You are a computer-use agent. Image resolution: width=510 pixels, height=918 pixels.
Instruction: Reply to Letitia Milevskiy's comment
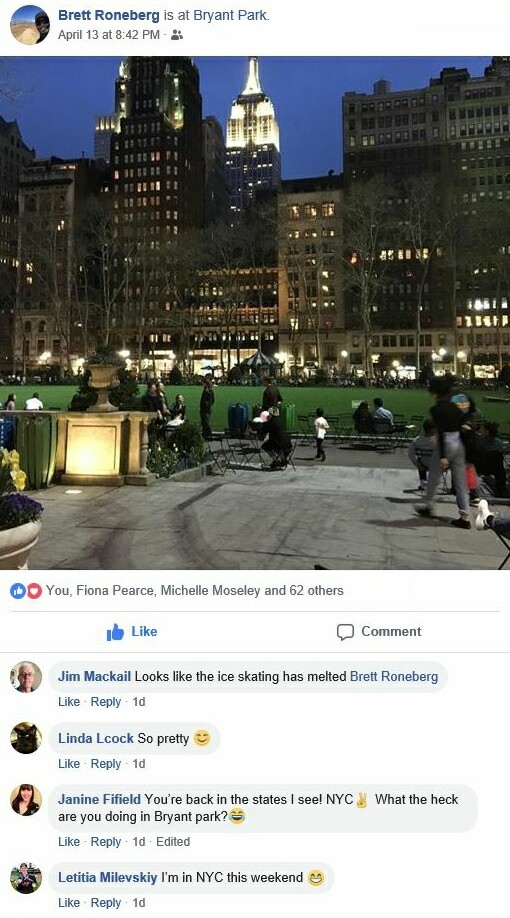105,903
